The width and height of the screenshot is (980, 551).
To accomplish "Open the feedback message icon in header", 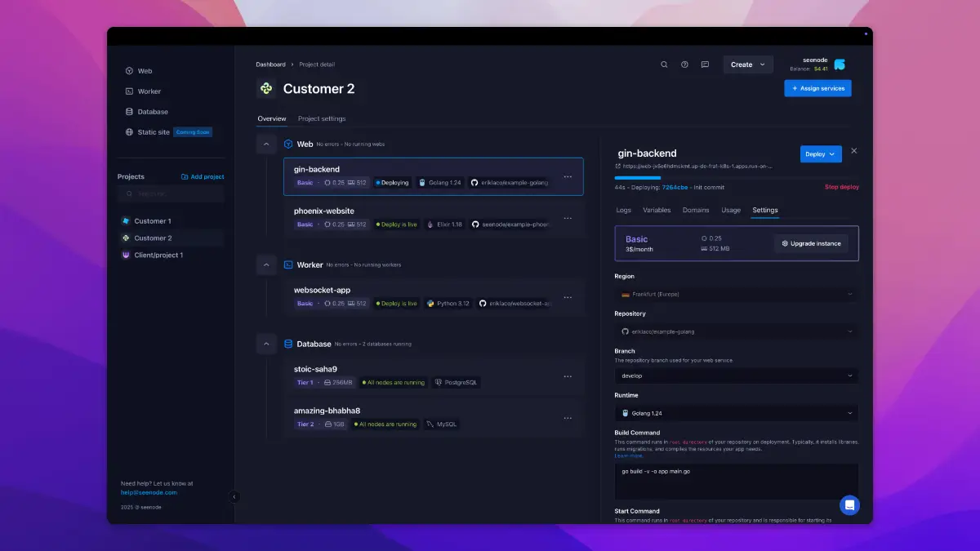I will click(x=705, y=64).
